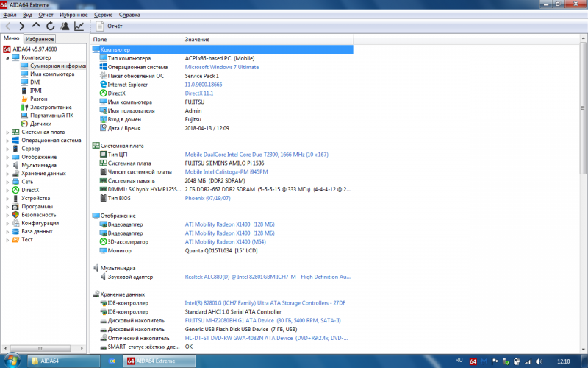Image resolution: width=588 pixels, height=368 pixels.
Task: Select the DMI tree item
Action: coord(35,82)
